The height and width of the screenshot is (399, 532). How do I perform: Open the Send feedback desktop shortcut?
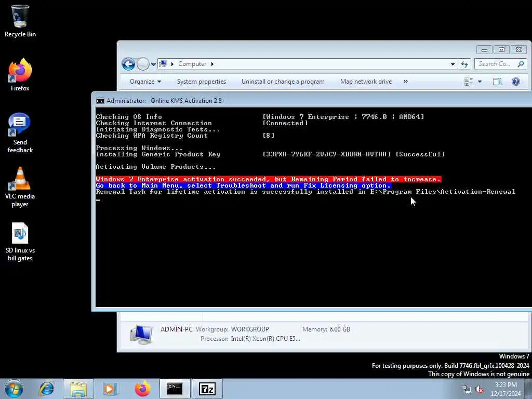(20, 132)
